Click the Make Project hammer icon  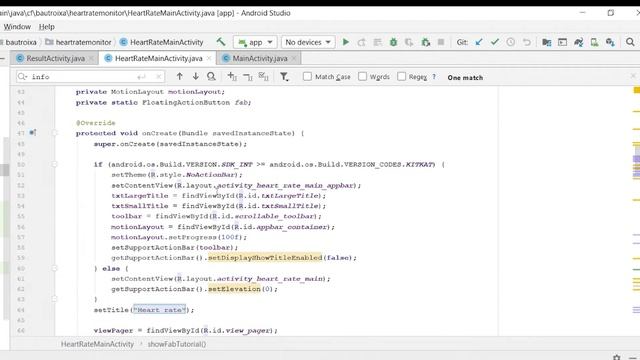pos(221,42)
